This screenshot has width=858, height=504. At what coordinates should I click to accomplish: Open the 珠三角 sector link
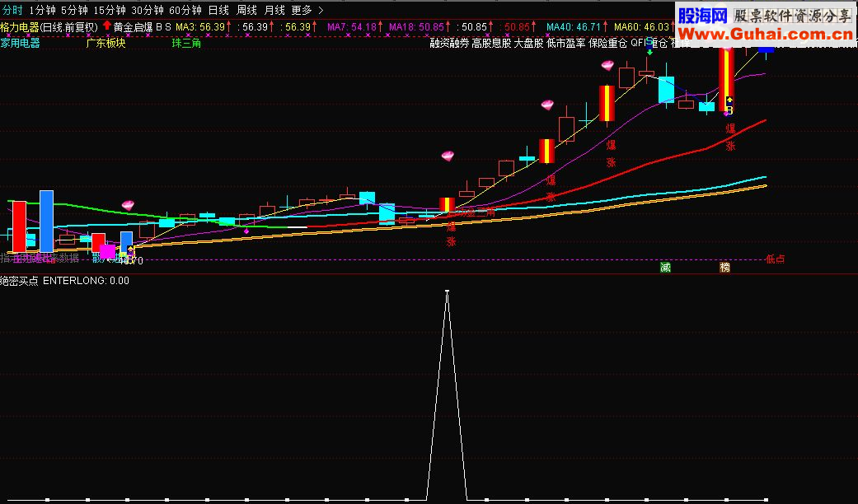click(x=186, y=43)
